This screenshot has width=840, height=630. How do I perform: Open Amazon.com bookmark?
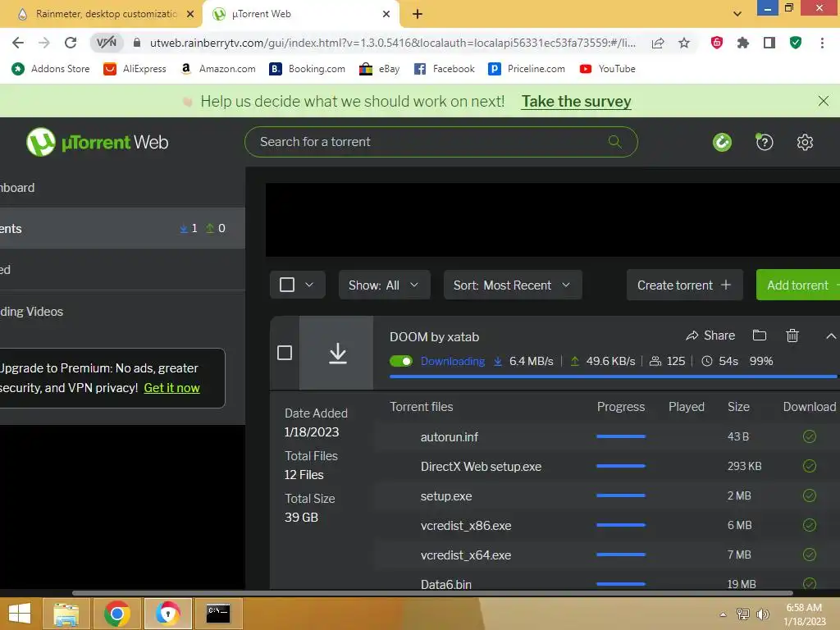[x=218, y=69]
